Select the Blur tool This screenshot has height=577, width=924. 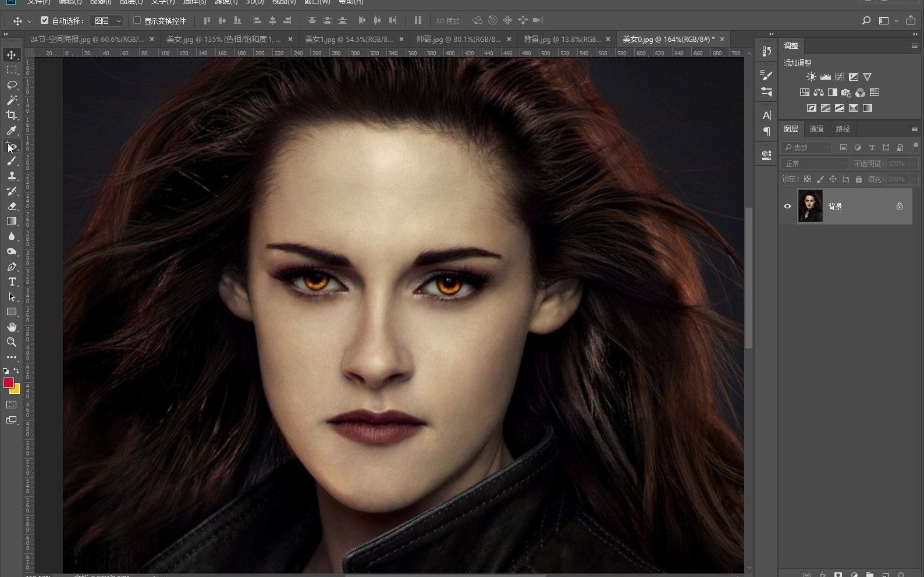click(12, 236)
